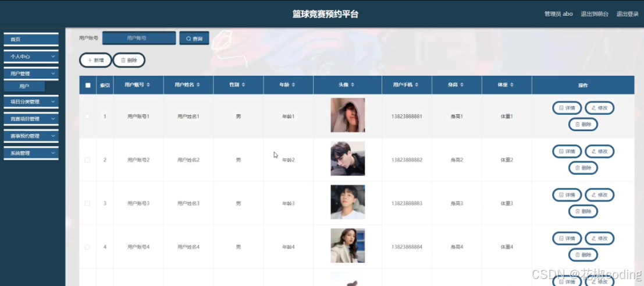
Task: Open avatar thumbnail of 用户账号4
Action: coord(347,246)
